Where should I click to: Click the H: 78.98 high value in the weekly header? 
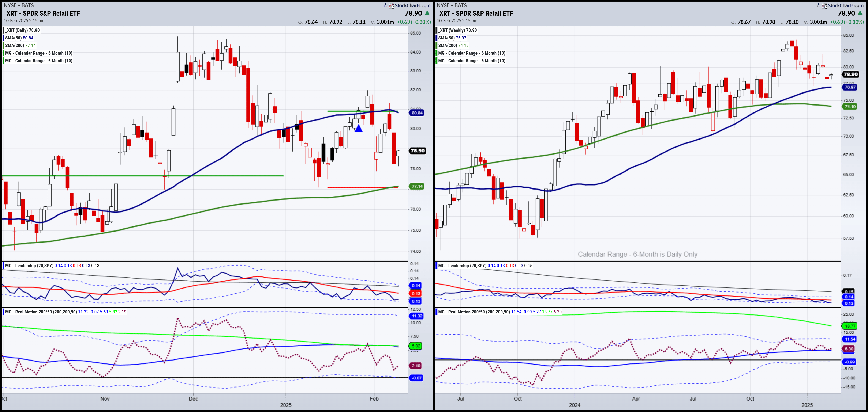pos(766,22)
